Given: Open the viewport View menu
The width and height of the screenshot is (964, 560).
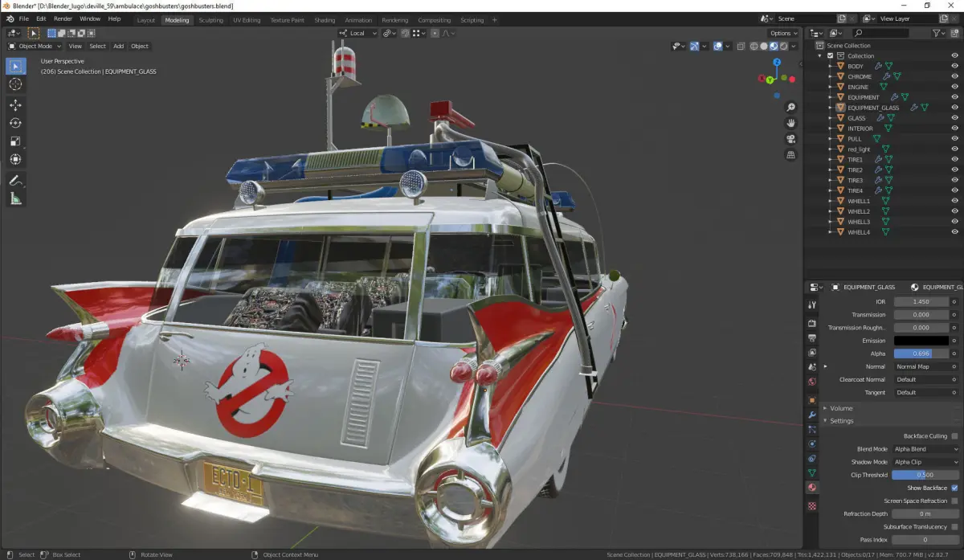Looking at the screenshot, I should [75, 46].
